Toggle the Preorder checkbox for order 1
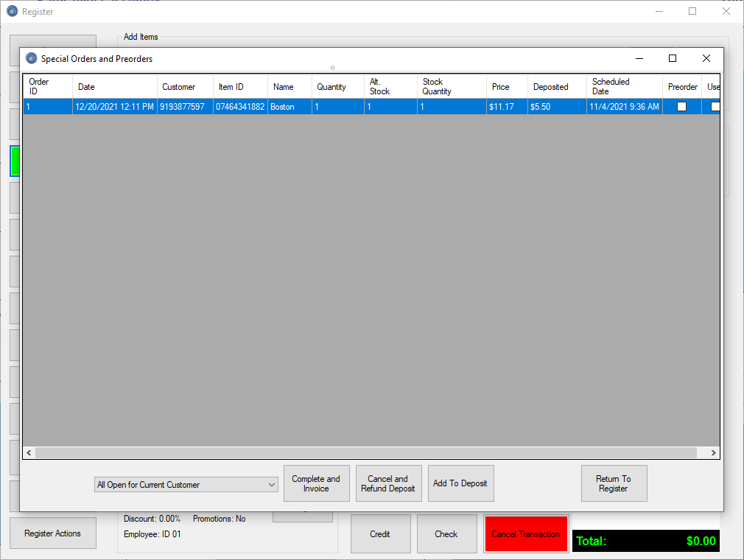The image size is (744, 560). click(681, 107)
